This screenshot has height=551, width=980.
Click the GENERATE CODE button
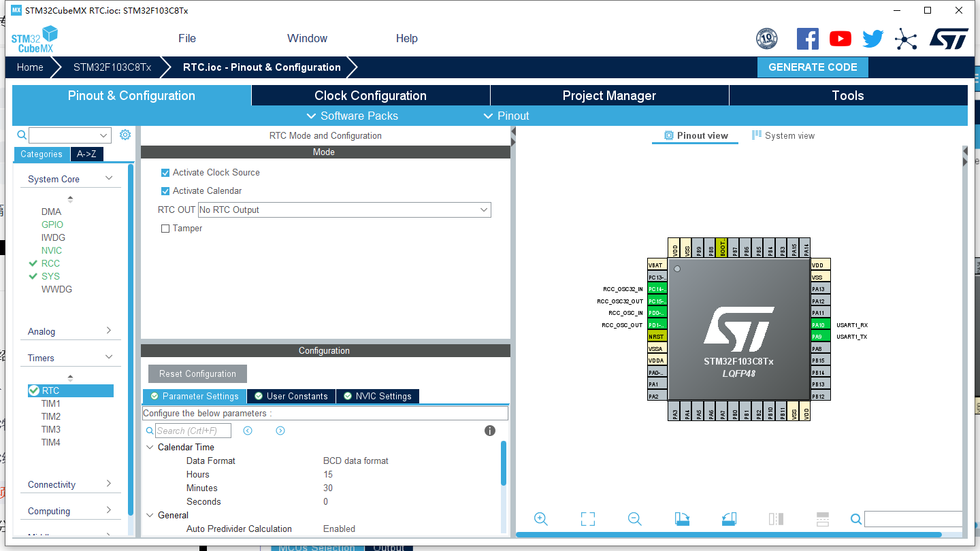813,67
